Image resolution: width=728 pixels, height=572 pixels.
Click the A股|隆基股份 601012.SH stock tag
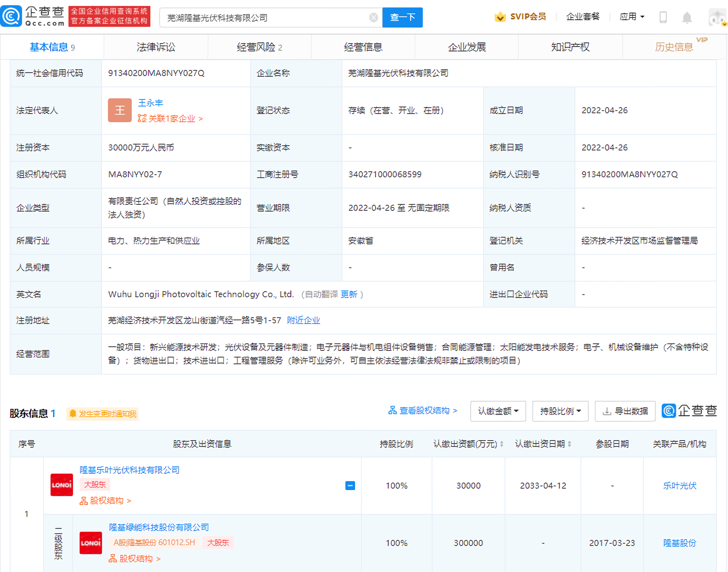pyautogui.click(x=154, y=543)
